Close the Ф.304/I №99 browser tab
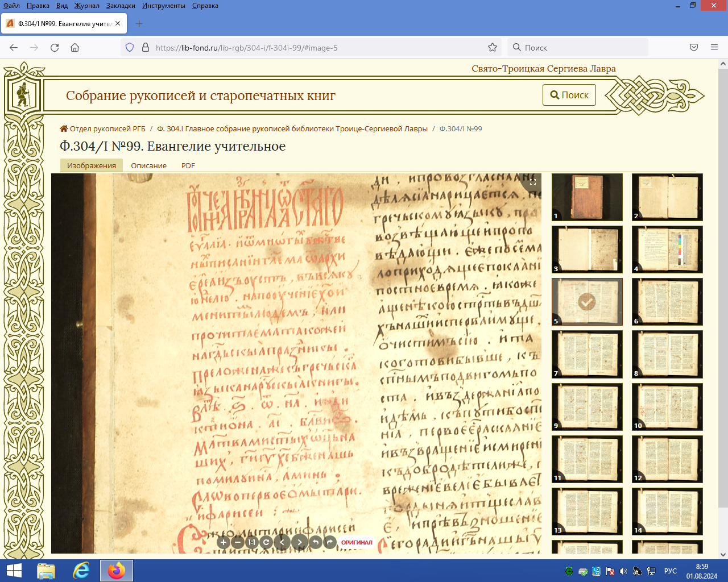Screen dimensions: 728x582 click(118, 24)
